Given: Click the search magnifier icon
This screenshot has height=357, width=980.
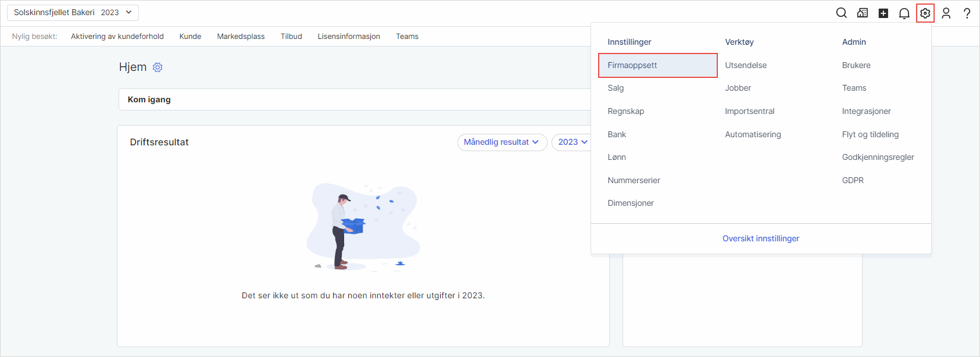Looking at the screenshot, I should [x=841, y=13].
